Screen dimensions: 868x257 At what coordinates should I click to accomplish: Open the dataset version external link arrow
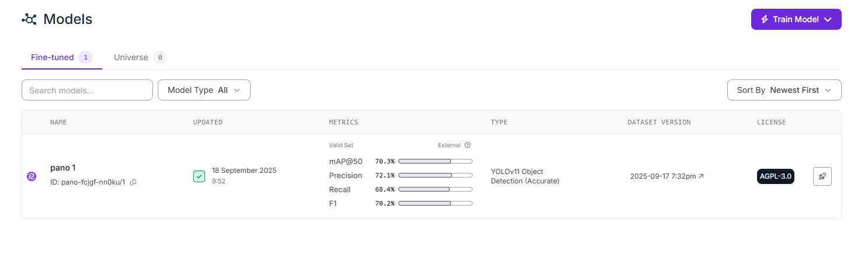[701, 176]
